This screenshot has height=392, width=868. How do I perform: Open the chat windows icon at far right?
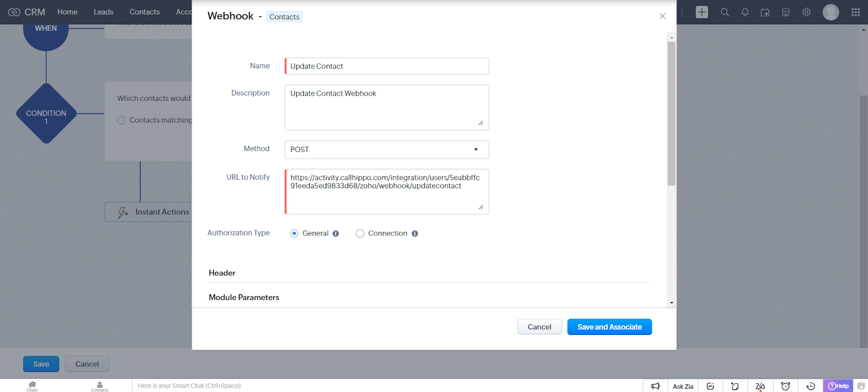[861, 386]
